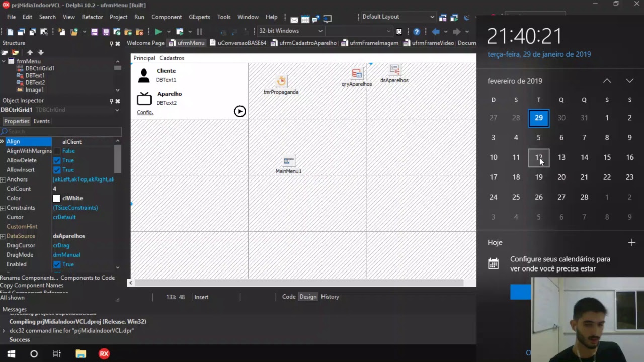Select the dsAparelhos datasource component
Screen dimensions: 644x362
coord(394,70)
